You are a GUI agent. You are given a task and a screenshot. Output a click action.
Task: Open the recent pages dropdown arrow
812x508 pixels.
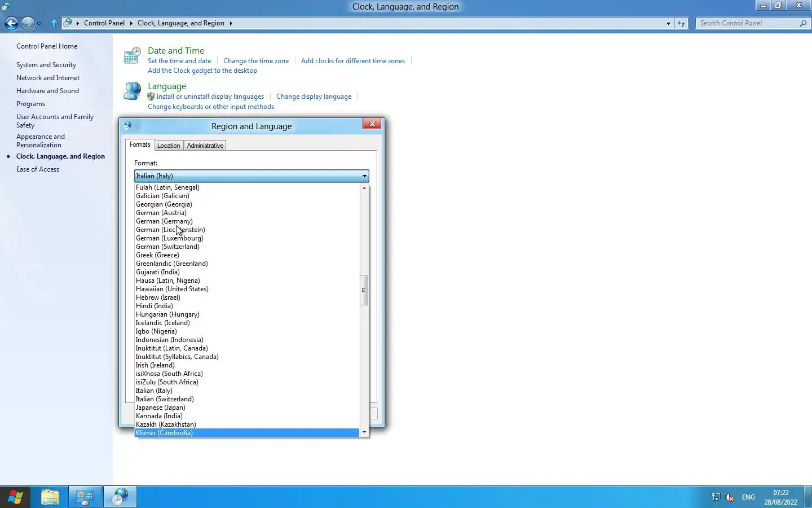tap(39, 24)
